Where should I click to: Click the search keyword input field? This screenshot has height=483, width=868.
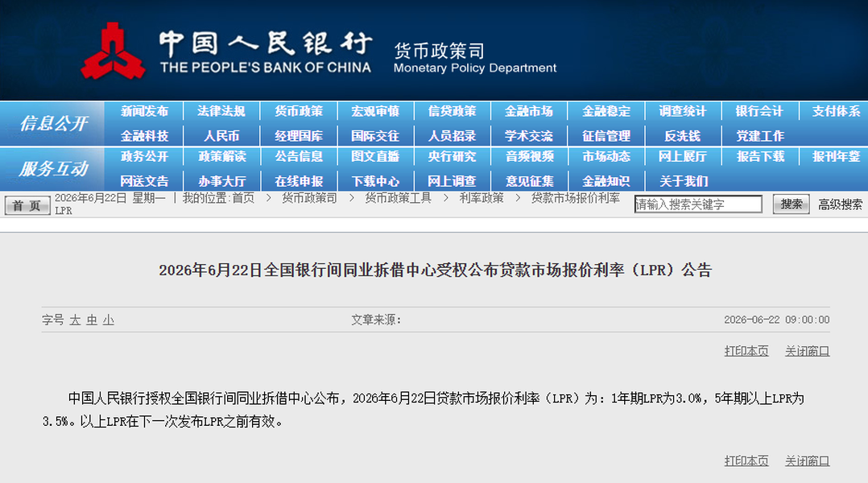(698, 204)
